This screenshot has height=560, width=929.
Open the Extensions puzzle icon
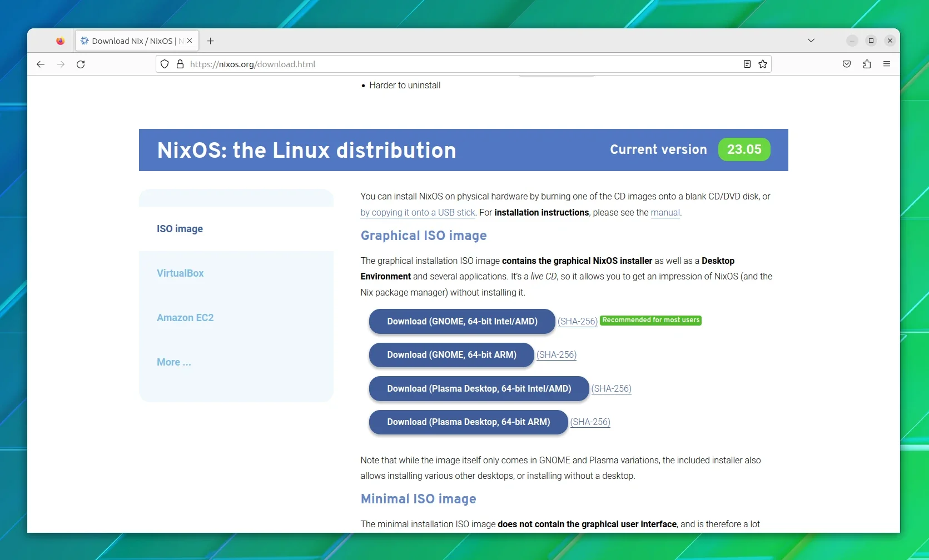867,64
